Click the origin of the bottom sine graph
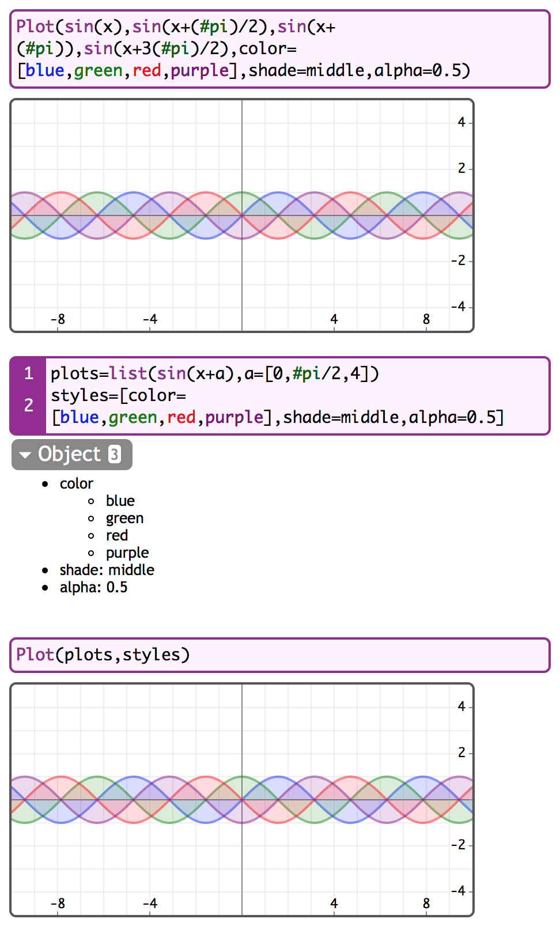 point(242,800)
